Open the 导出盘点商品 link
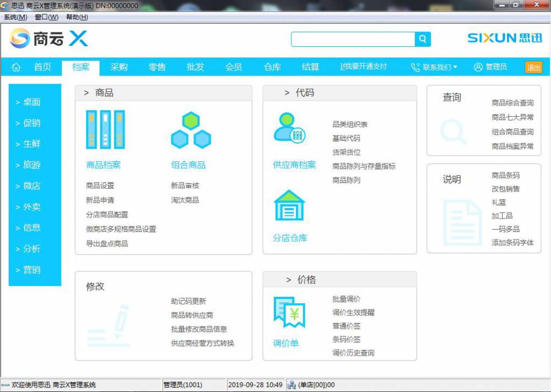The height and width of the screenshot is (392, 551). coord(107,243)
